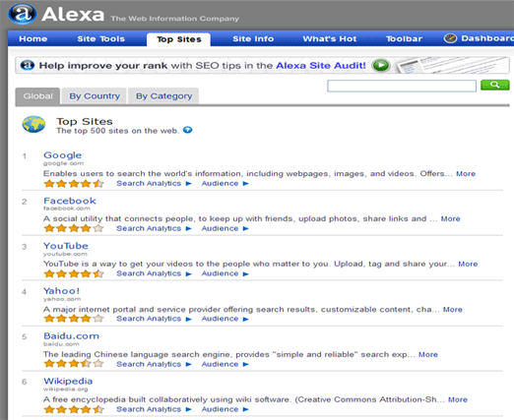Open the YouTube site link
The height and width of the screenshot is (420, 514).
[66, 246]
